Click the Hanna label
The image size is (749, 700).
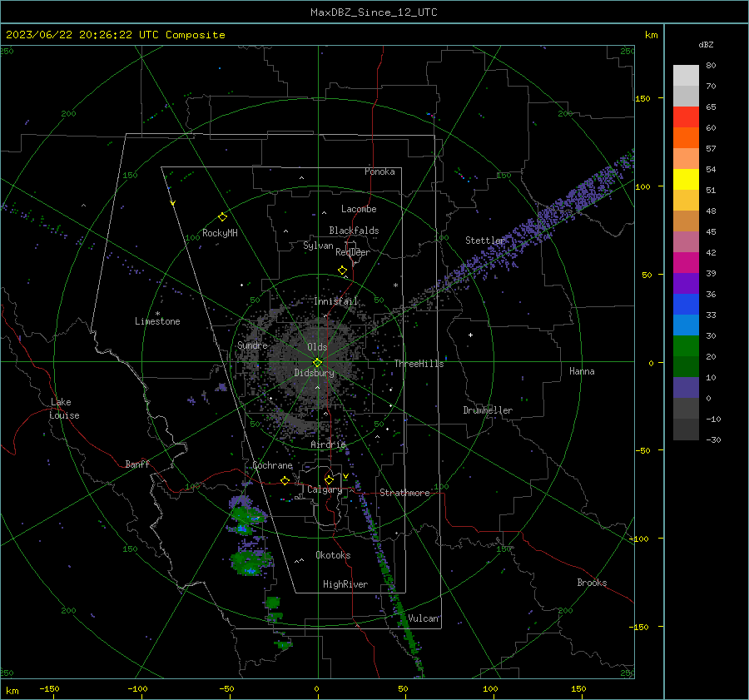[582, 371]
